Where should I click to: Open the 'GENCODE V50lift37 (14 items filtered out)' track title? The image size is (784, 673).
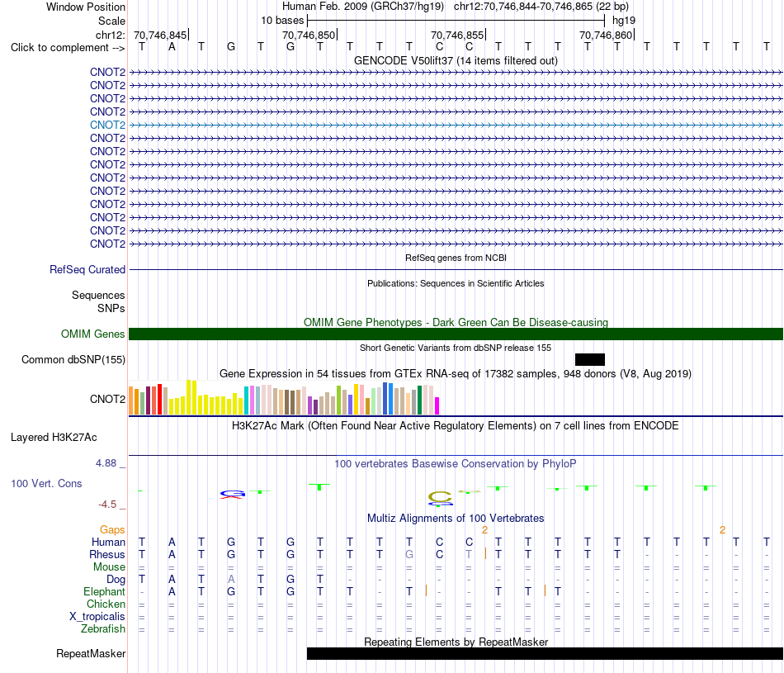[456, 60]
